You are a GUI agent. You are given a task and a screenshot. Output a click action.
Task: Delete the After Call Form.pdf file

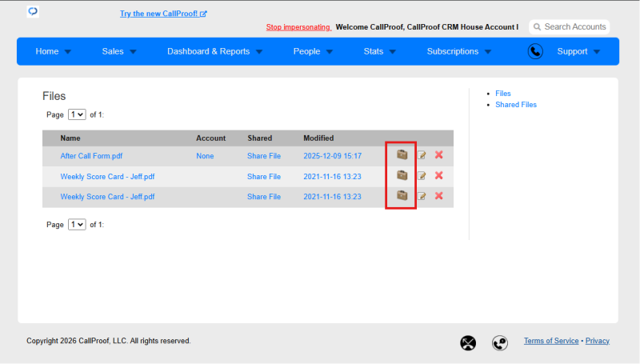pyautogui.click(x=438, y=154)
